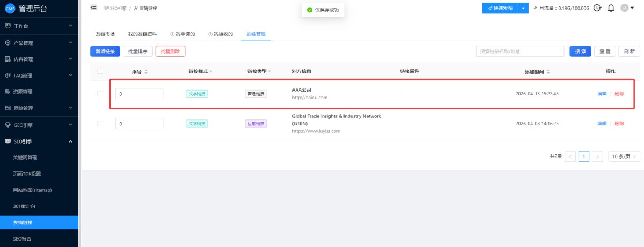Click the sidebar collapse hamburger icon

click(93, 8)
